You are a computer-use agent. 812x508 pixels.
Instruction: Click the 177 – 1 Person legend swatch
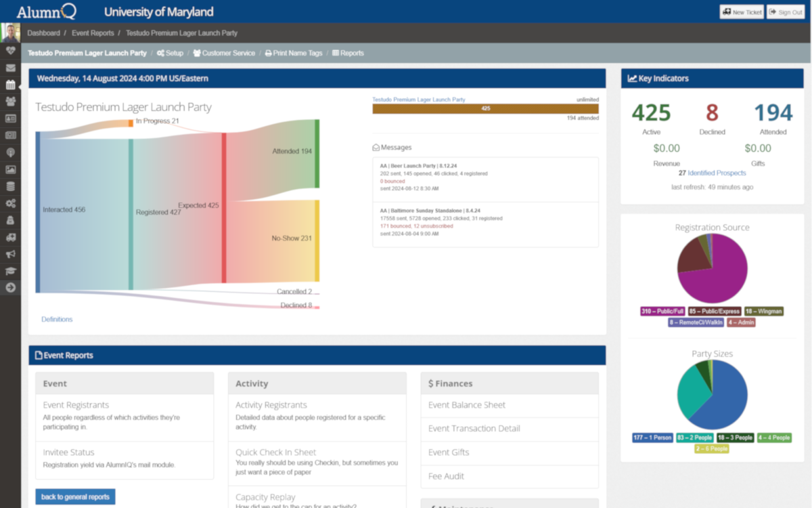coord(653,438)
